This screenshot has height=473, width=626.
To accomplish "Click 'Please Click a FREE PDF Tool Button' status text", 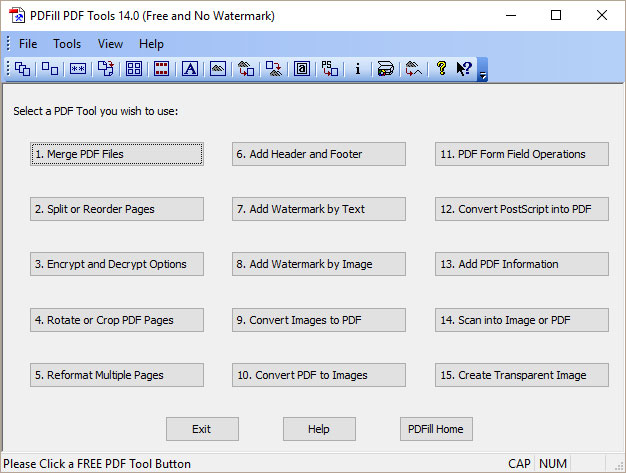I will [x=97, y=464].
